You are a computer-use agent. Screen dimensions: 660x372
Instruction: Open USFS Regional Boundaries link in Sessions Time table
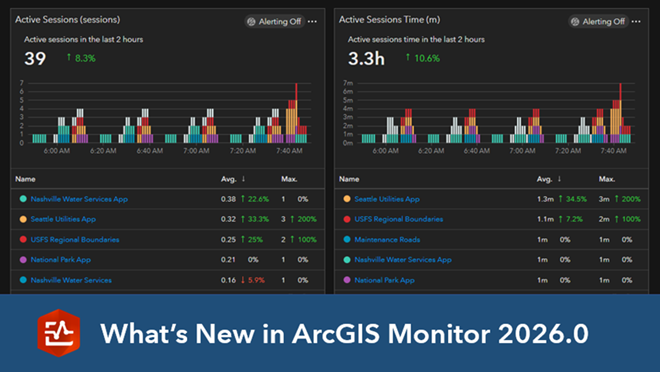[399, 219]
